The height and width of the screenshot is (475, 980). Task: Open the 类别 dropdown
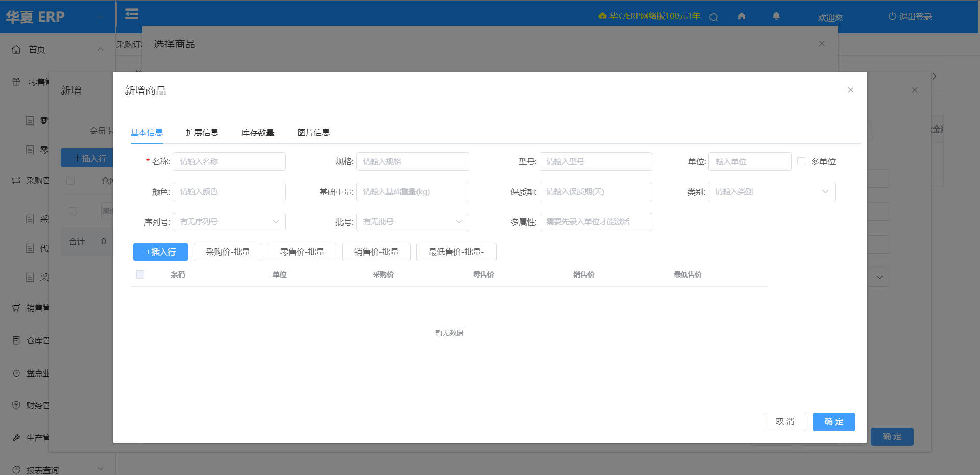[x=772, y=192]
